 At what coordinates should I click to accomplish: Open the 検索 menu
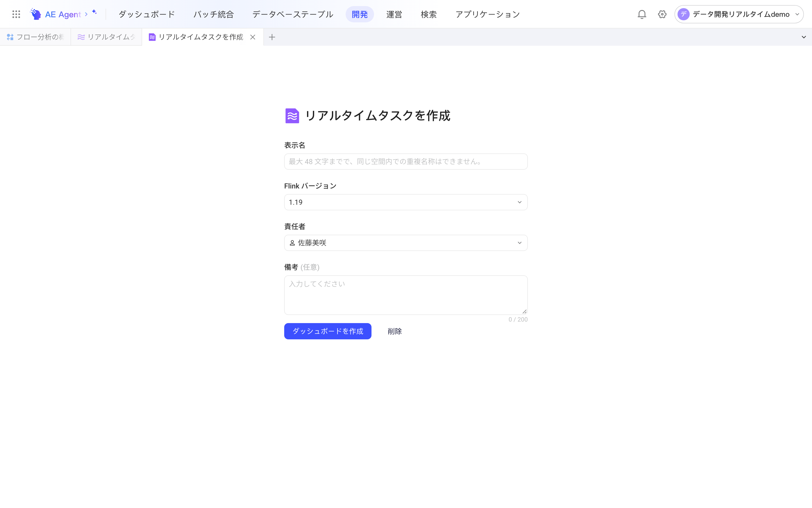tap(429, 14)
